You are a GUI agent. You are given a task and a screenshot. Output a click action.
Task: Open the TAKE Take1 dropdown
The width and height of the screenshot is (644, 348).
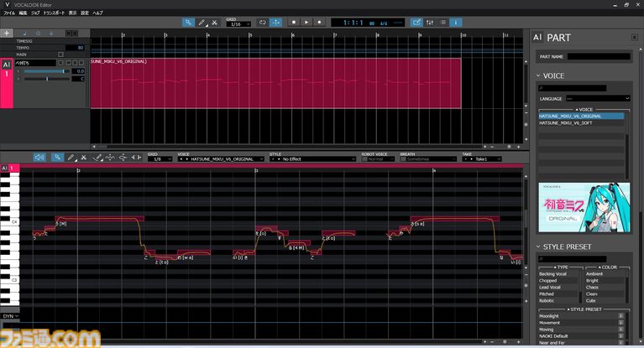(482, 158)
